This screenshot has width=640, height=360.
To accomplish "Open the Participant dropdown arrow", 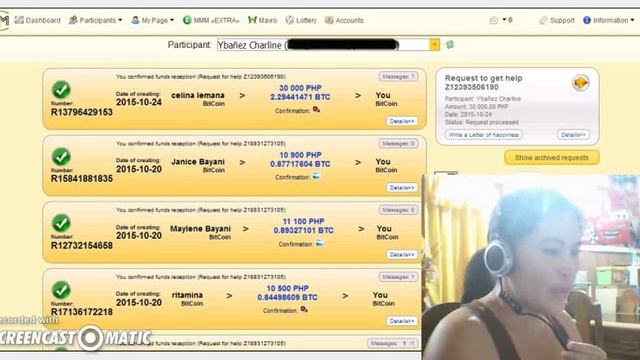I will (435, 44).
